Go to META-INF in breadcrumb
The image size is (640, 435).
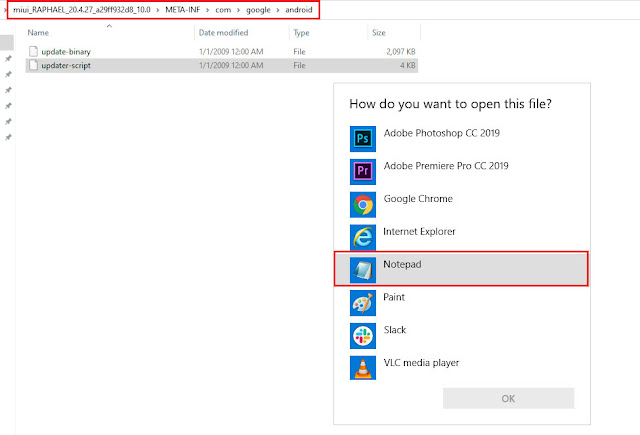(x=182, y=10)
